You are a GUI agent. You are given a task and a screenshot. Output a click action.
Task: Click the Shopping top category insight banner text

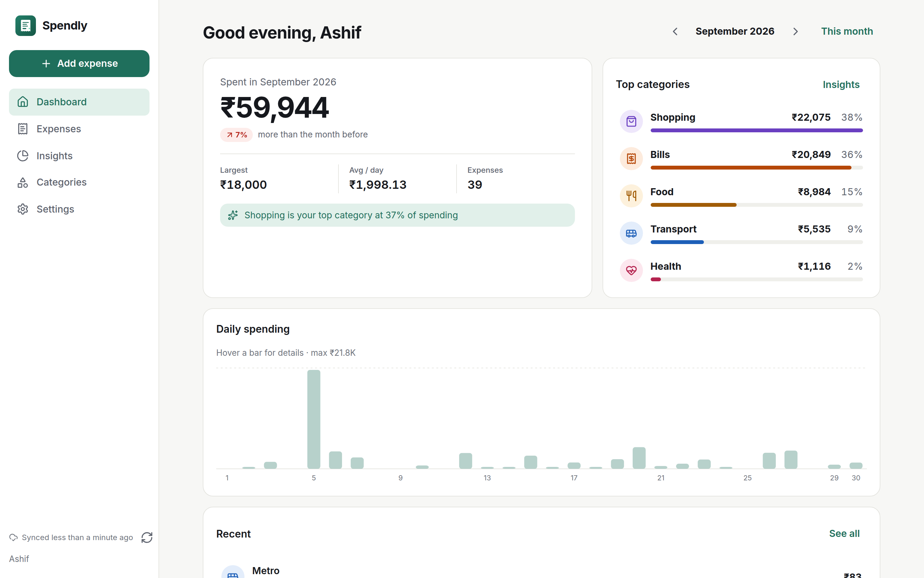[351, 215]
